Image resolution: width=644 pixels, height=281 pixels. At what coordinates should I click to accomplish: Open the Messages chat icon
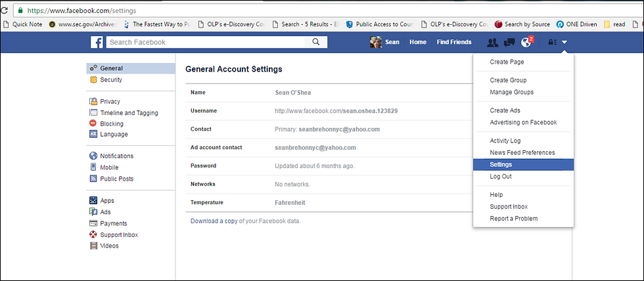pyautogui.click(x=509, y=42)
